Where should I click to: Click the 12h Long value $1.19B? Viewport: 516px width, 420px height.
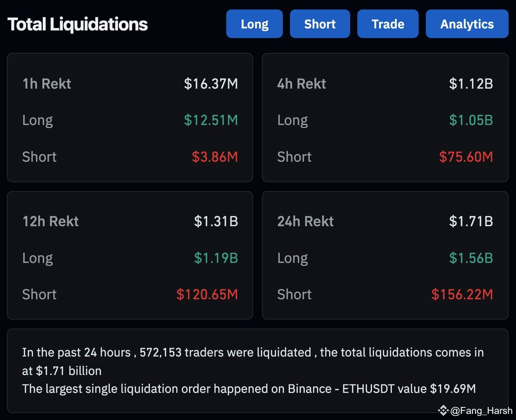(216, 258)
